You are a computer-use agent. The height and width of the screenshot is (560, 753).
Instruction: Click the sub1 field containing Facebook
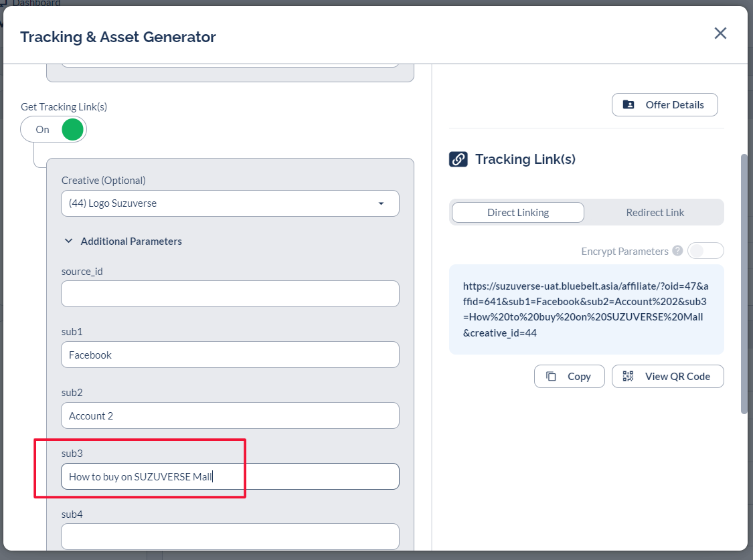click(x=230, y=355)
